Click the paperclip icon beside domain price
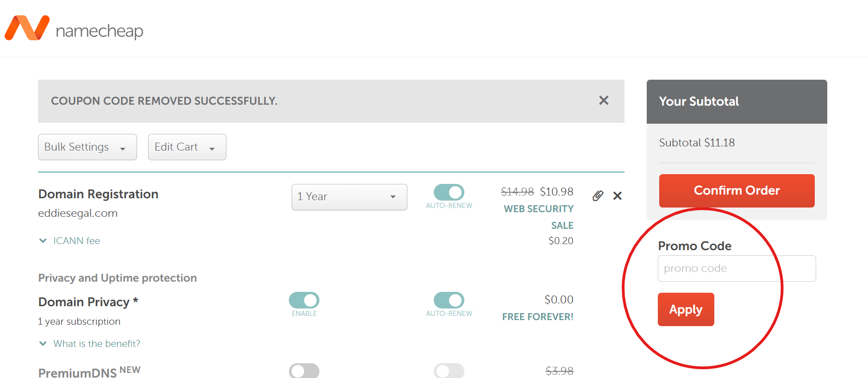This screenshot has height=378, width=868. [598, 196]
